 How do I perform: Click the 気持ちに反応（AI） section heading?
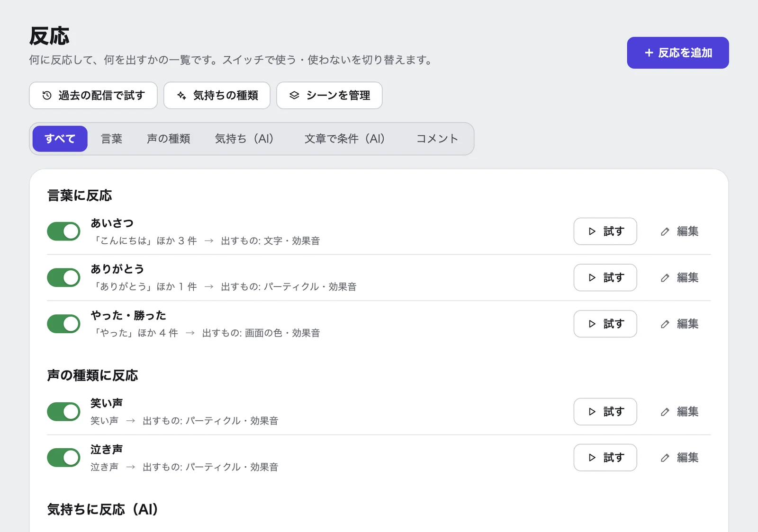click(103, 509)
